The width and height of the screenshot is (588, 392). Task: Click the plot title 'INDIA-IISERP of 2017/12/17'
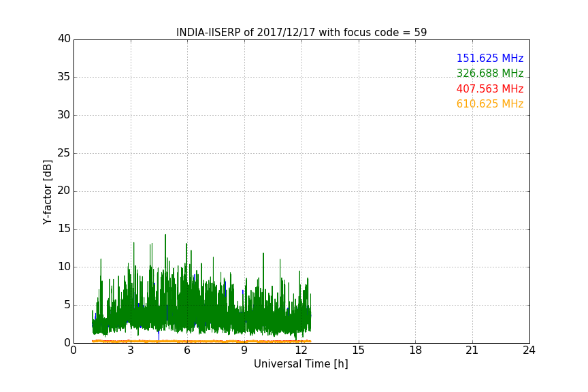(301, 33)
